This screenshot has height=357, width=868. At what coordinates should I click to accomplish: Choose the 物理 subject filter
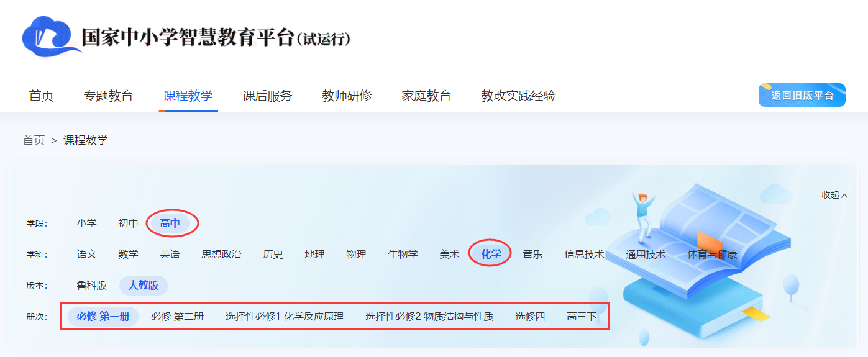point(356,254)
